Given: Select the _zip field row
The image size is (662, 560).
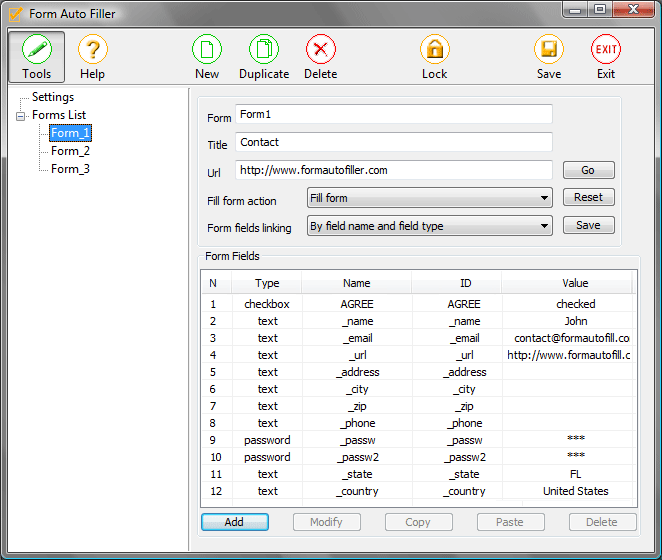Looking at the screenshot, I should [418, 406].
